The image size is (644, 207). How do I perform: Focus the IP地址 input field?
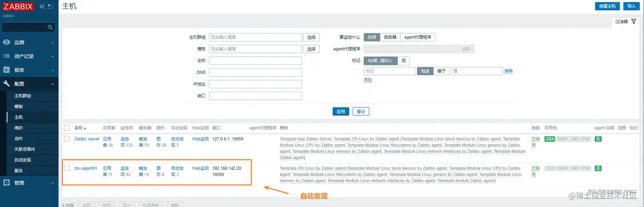256,84
